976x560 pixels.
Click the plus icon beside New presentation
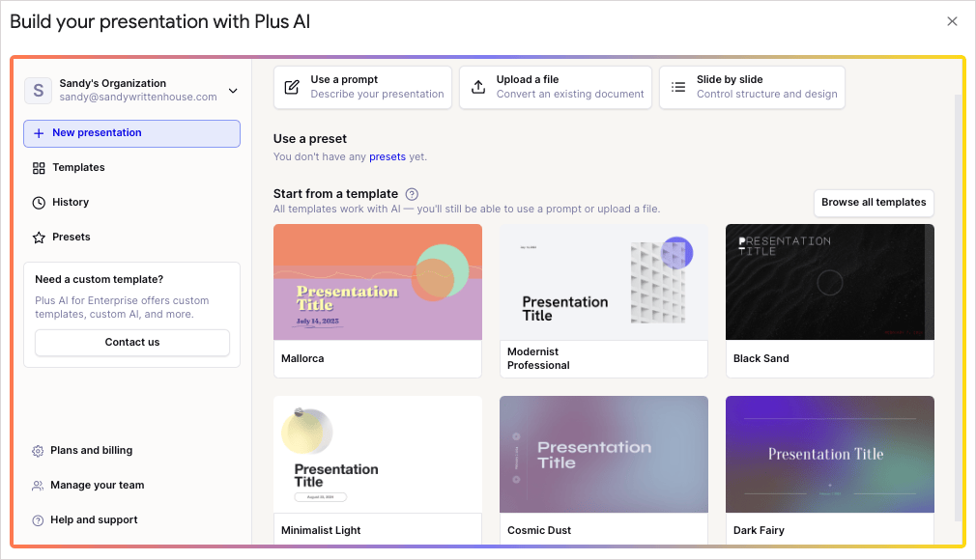point(39,133)
